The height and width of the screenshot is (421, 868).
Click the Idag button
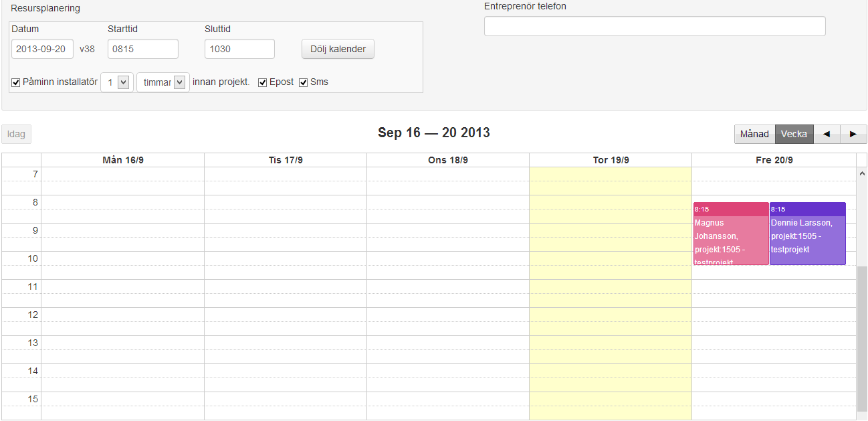(16, 134)
